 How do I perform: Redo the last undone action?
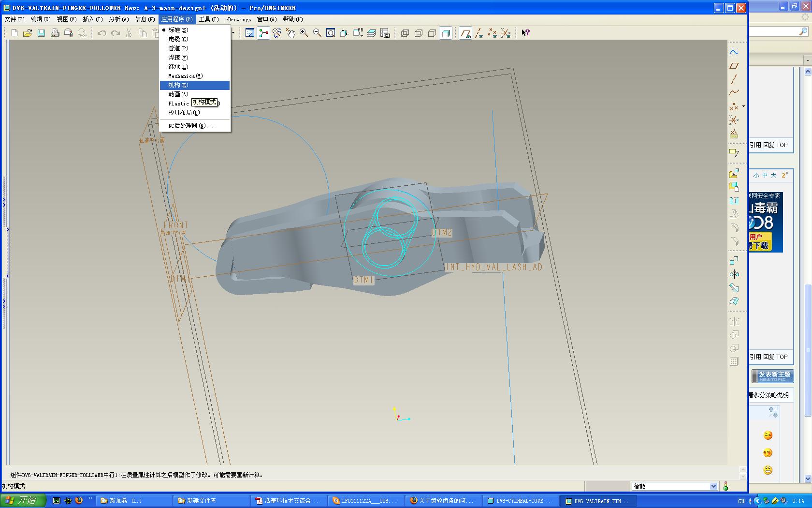coord(115,33)
